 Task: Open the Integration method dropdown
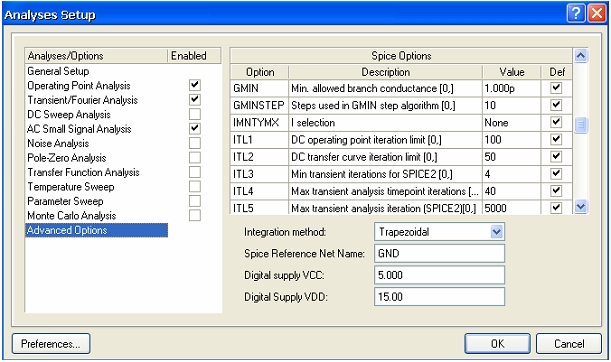[x=496, y=232]
